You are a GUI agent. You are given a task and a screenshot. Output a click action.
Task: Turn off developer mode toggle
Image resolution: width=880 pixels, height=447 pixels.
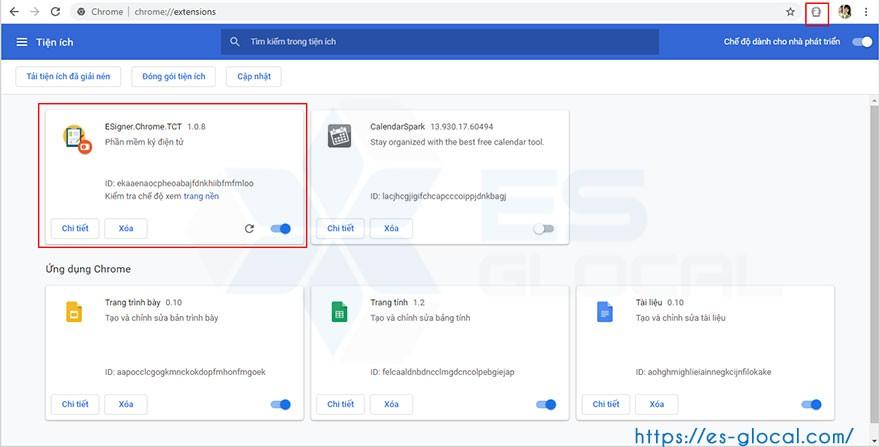coord(862,42)
